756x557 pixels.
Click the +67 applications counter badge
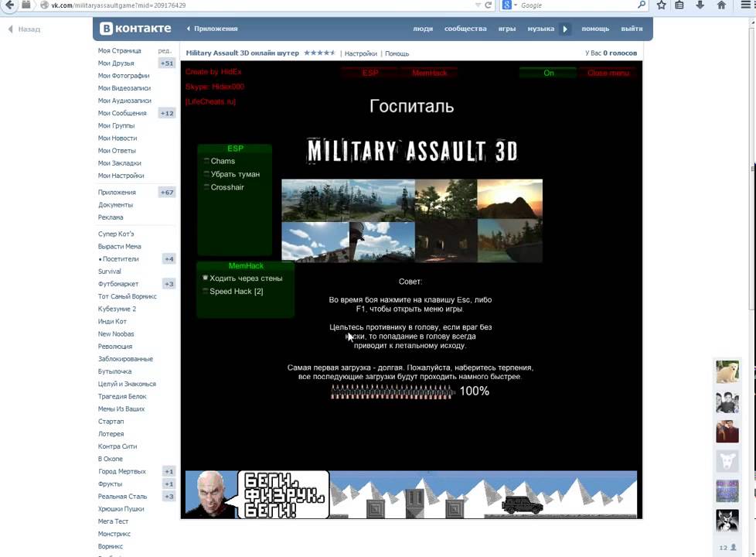click(x=167, y=192)
